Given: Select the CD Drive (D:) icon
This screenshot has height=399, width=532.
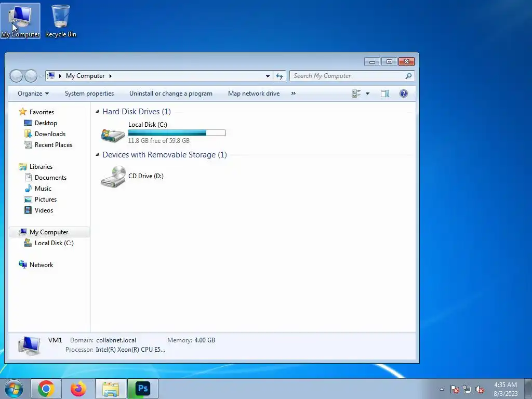Looking at the screenshot, I should [x=113, y=177].
